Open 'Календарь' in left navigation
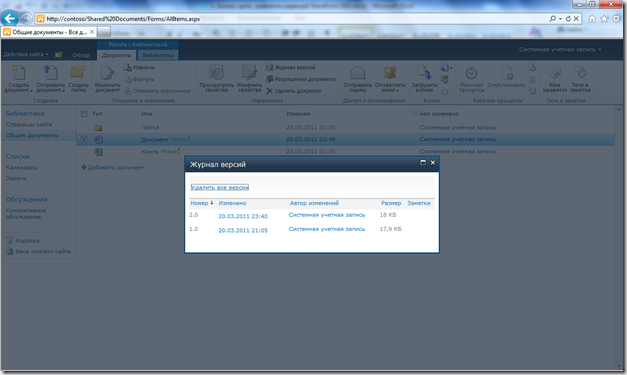 22,167
